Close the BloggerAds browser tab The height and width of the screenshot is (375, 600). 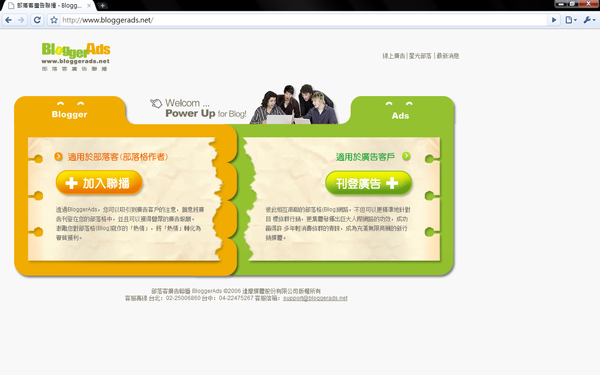89,5
